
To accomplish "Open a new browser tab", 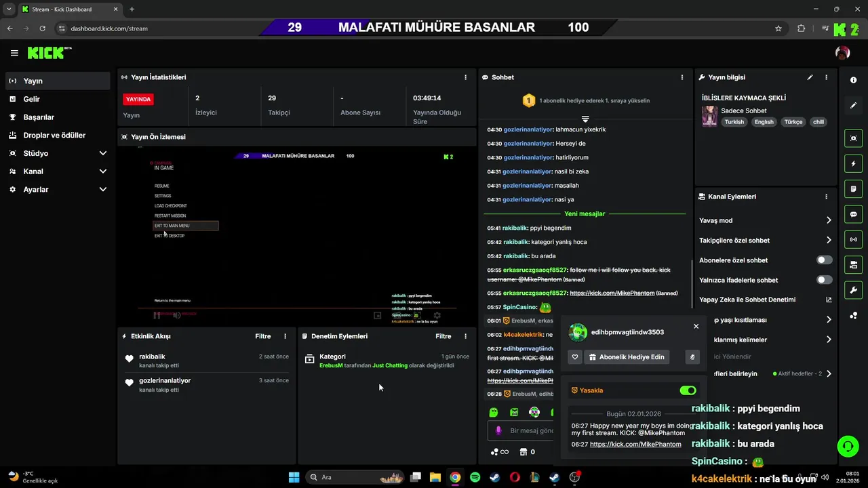I will tap(132, 9).
